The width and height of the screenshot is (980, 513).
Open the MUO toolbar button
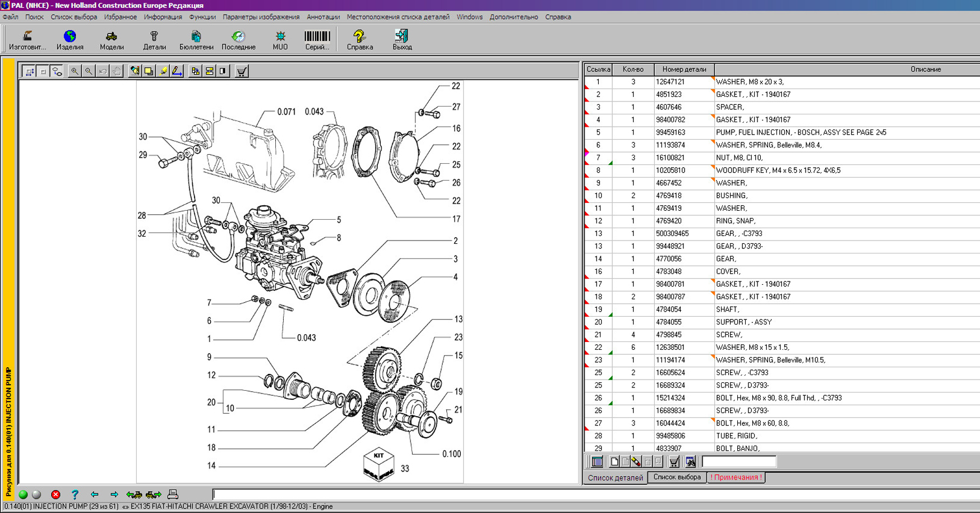(x=280, y=40)
